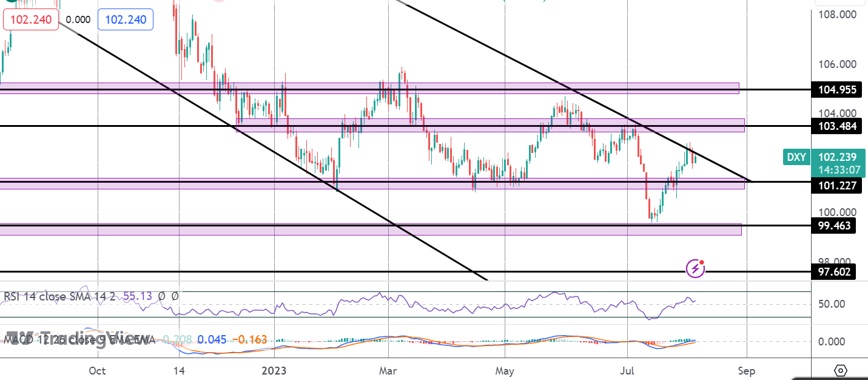Click the MACD orange value -0.163
Image resolution: width=868 pixels, height=380 pixels.
249,339
